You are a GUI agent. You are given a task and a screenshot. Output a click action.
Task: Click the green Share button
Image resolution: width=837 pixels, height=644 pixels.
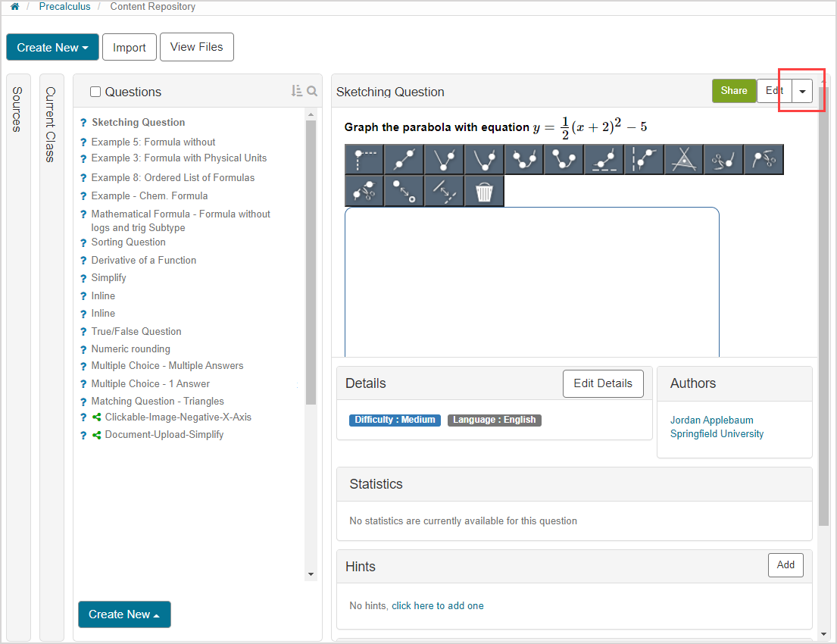point(733,91)
